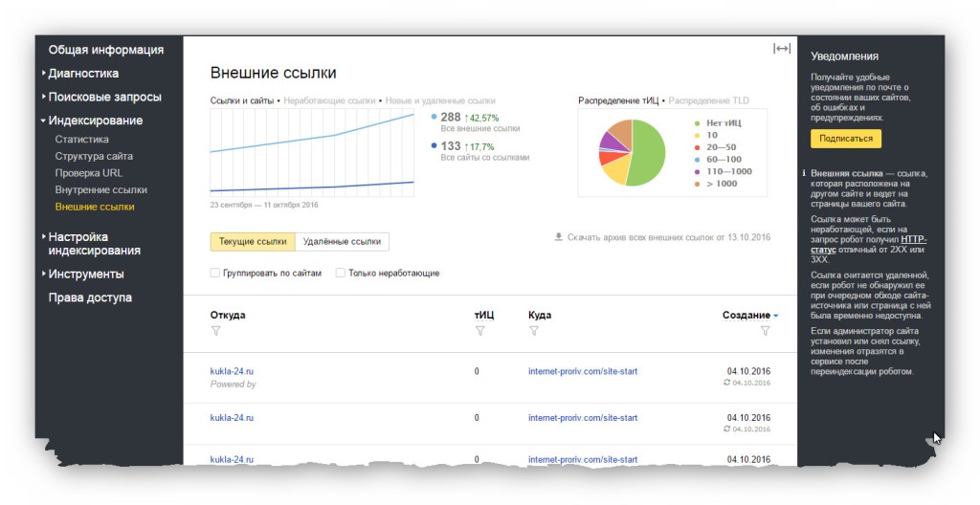Open Общая информация in sidebar
980x505 pixels.
pos(106,50)
